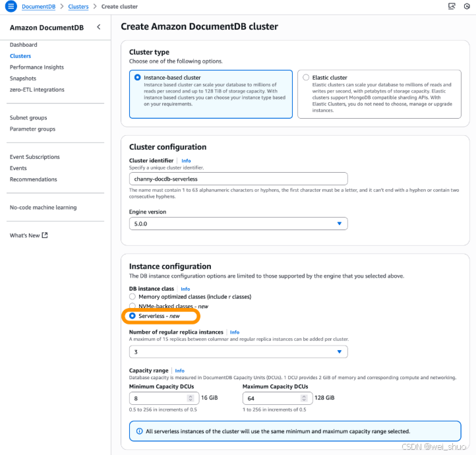The width and height of the screenshot is (476, 455).
Task: Click the '16 GiB' minimum memory label
Action: pyautogui.click(x=210, y=398)
